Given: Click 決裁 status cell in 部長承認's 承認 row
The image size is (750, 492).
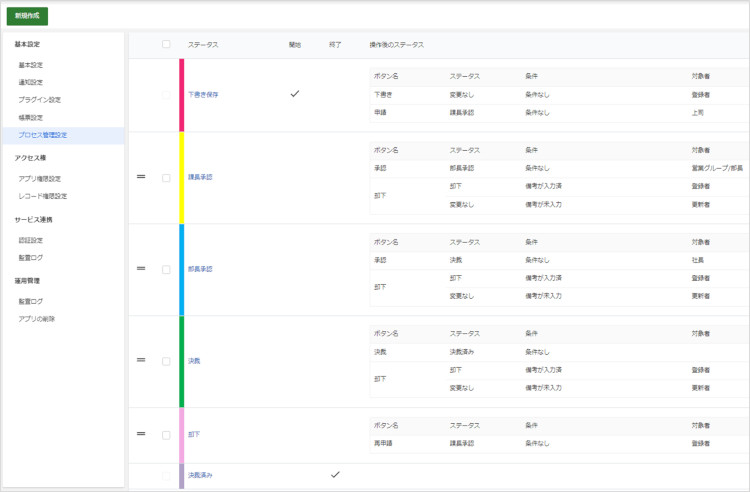Looking at the screenshot, I should 456,260.
